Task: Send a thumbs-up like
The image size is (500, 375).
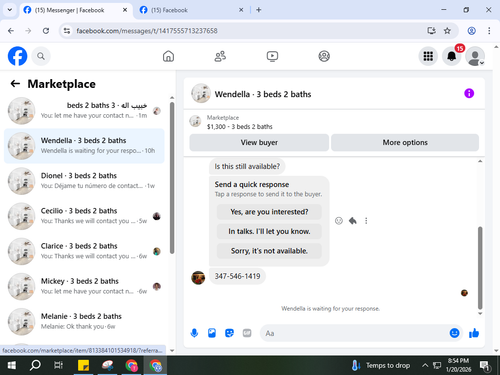Action: coord(474,333)
